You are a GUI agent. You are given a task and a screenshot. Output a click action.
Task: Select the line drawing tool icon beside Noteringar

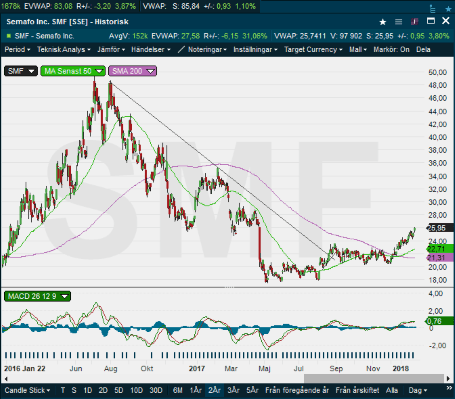point(181,50)
